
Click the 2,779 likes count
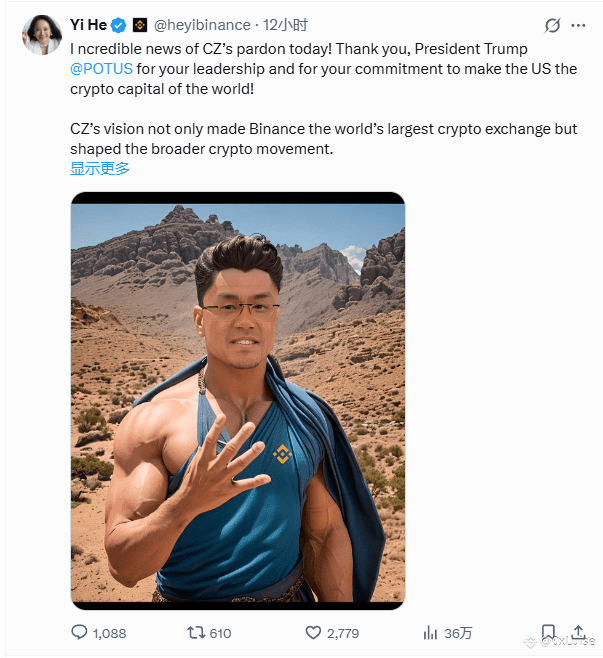[343, 633]
